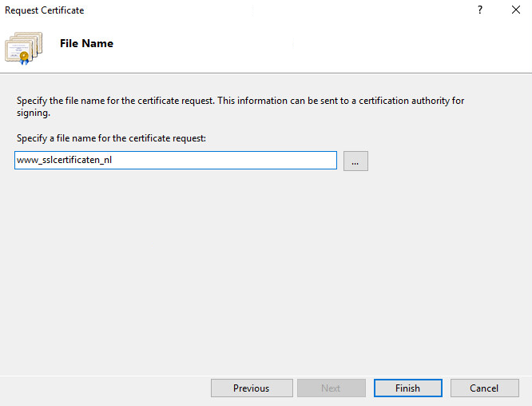Open help with the question mark button
The height and width of the screenshot is (406, 532).
(480, 10)
